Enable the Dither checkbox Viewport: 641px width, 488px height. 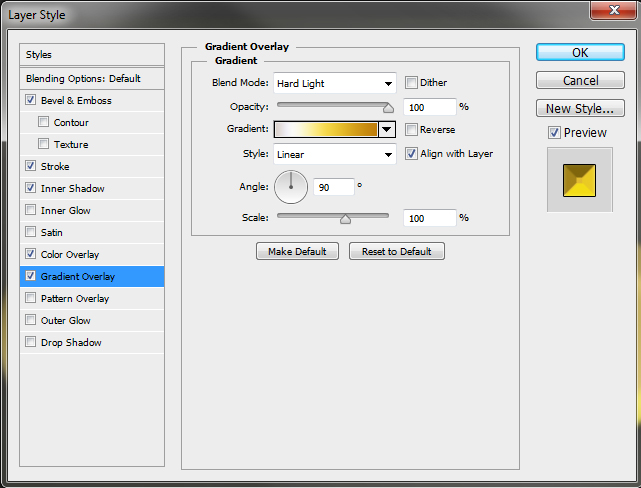[x=412, y=83]
